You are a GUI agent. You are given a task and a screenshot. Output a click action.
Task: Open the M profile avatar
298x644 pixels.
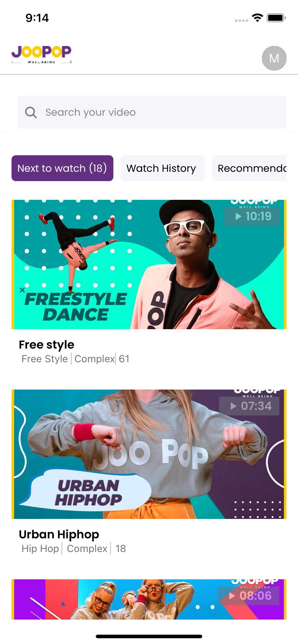274,58
